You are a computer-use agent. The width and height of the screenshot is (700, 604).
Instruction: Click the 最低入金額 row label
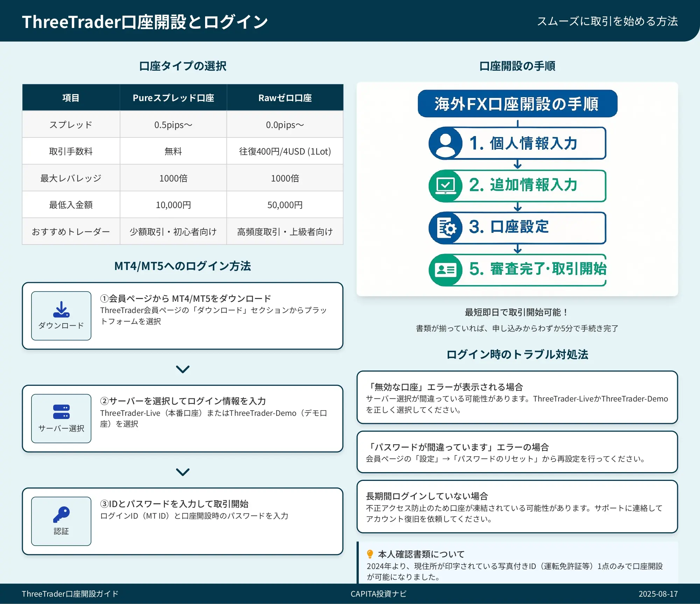pos(71,205)
